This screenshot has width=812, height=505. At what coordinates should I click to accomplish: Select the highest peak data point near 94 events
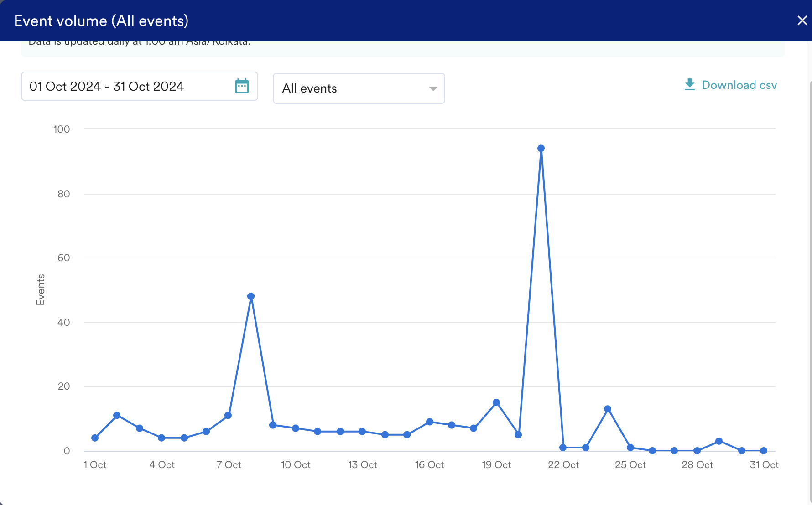coord(541,149)
